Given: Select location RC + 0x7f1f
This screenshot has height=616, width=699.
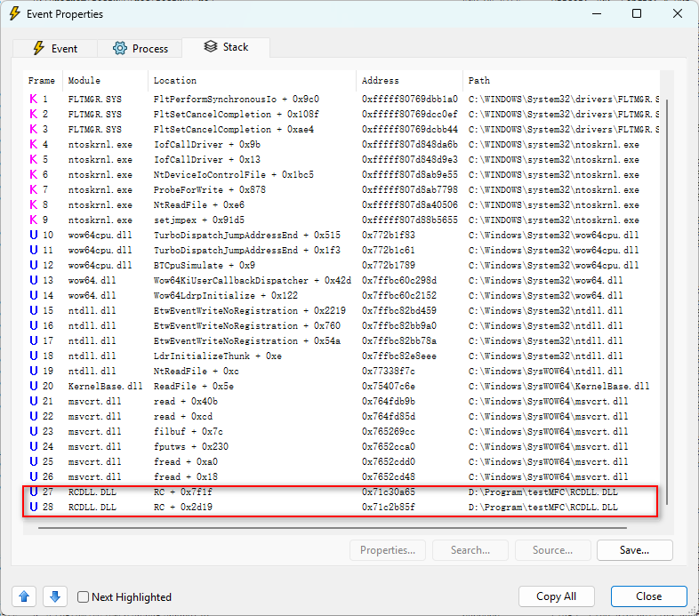Looking at the screenshot, I should pyautogui.click(x=183, y=492).
